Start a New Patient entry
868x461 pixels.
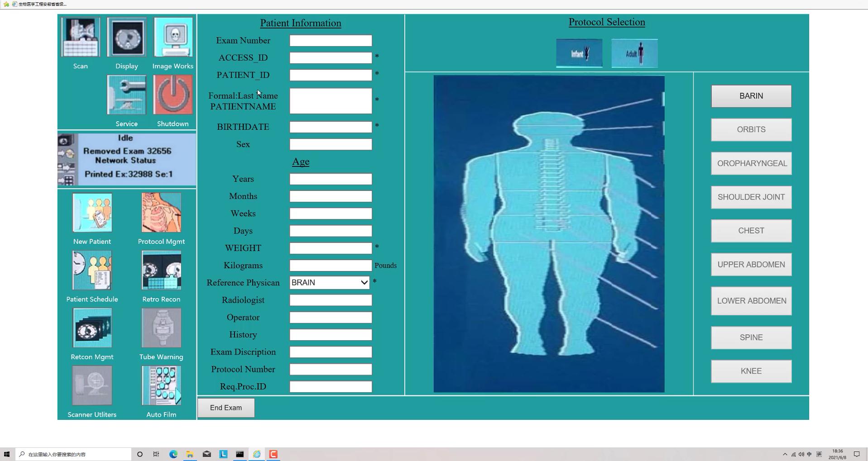tap(92, 213)
